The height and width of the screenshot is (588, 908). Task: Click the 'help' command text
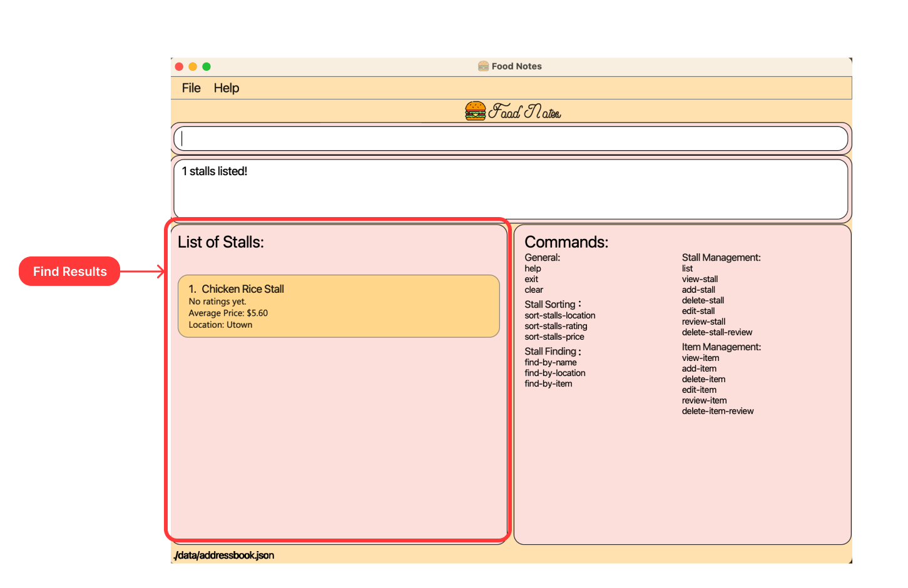533,269
